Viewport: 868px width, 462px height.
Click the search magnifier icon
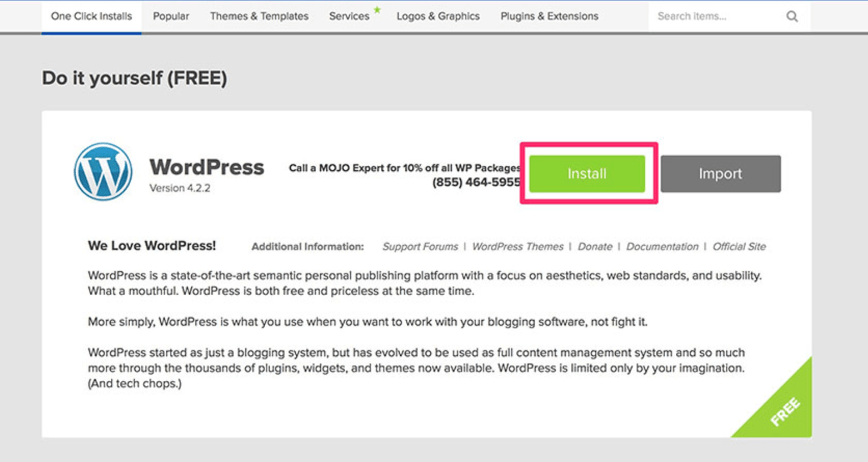pyautogui.click(x=792, y=17)
